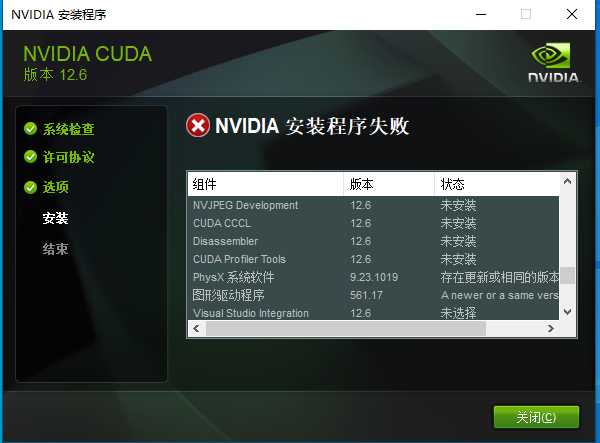
Task: Click the vertical scrollbar thumb
Action: point(567,275)
